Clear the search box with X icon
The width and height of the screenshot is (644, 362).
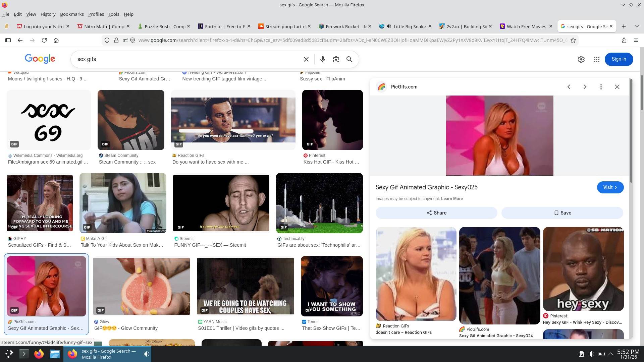(x=306, y=59)
